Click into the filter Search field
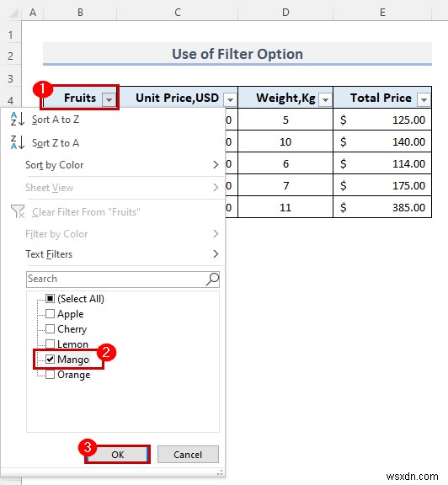This screenshot has height=485, width=448. [x=123, y=279]
